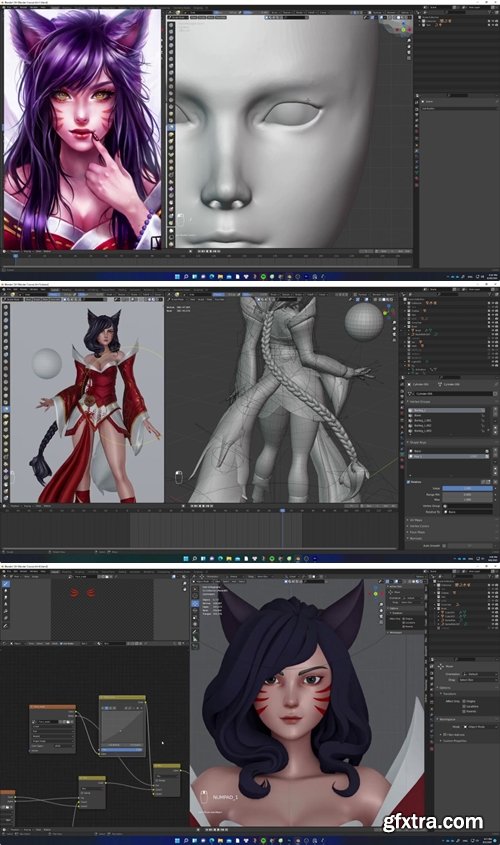Select the Cursor tool in bottom 3D viewport
The height and width of the screenshot is (845, 500).
click(196, 597)
